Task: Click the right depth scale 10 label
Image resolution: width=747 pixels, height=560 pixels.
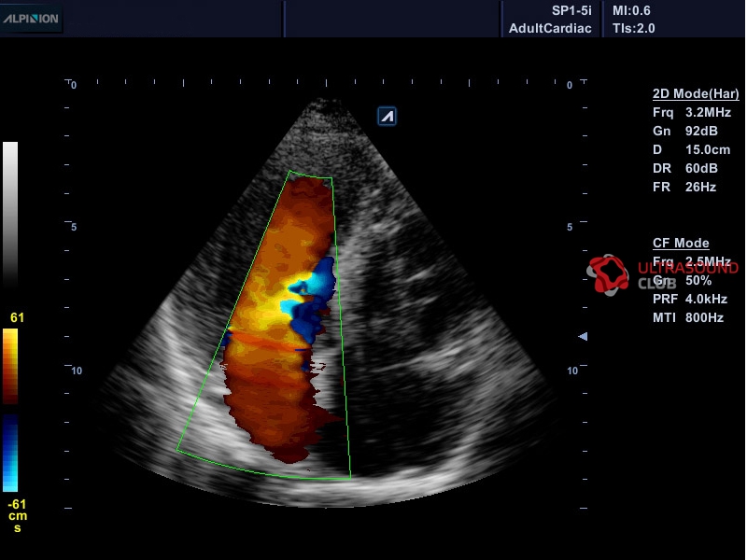Action: (572, 371)
